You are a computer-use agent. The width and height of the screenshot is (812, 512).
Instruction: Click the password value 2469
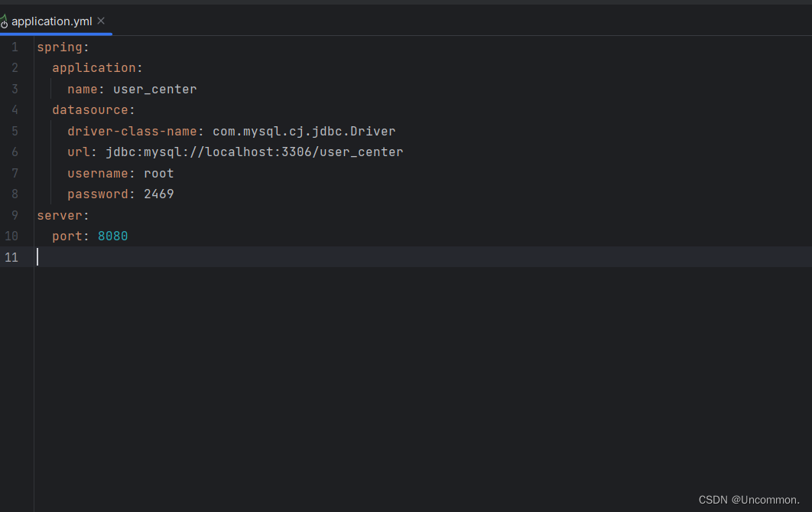point(158,194)
